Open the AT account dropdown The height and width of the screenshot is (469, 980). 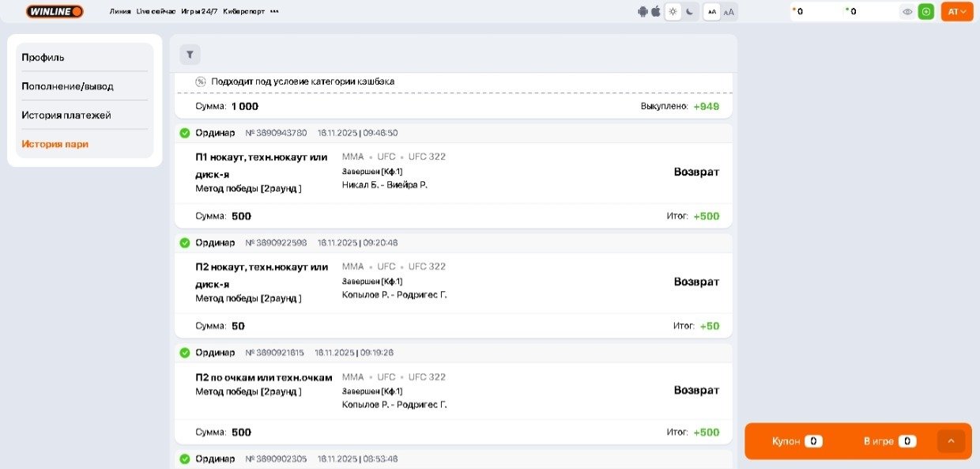point(957,11)
